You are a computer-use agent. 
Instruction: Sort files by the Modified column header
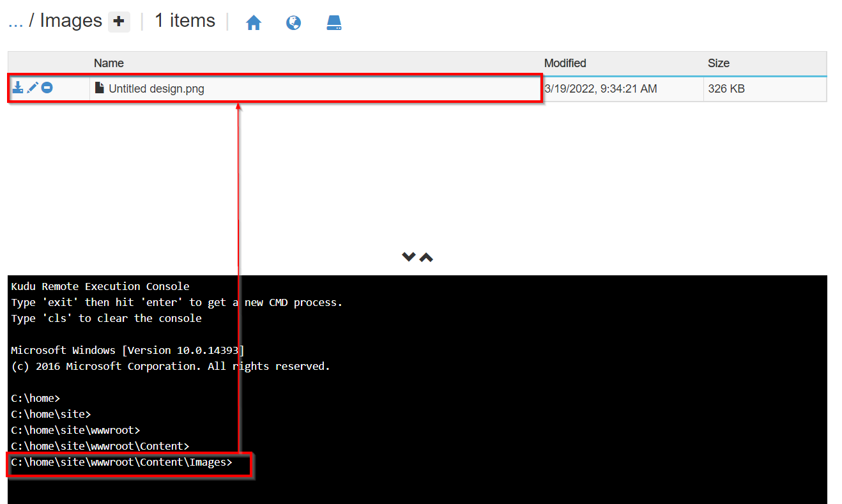click(565, 63)
